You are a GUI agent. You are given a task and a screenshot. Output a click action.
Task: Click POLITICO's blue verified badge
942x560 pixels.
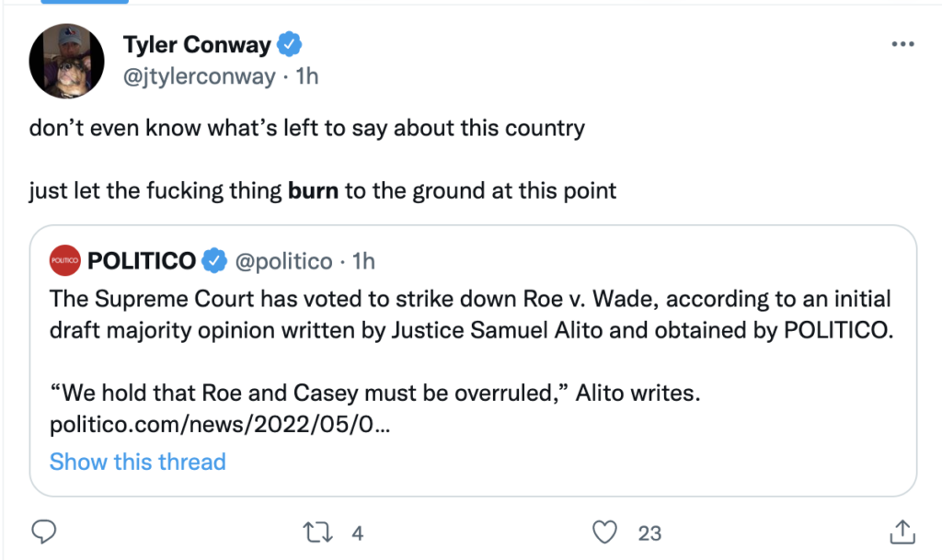pyautogui.click(x=214, y=262)
